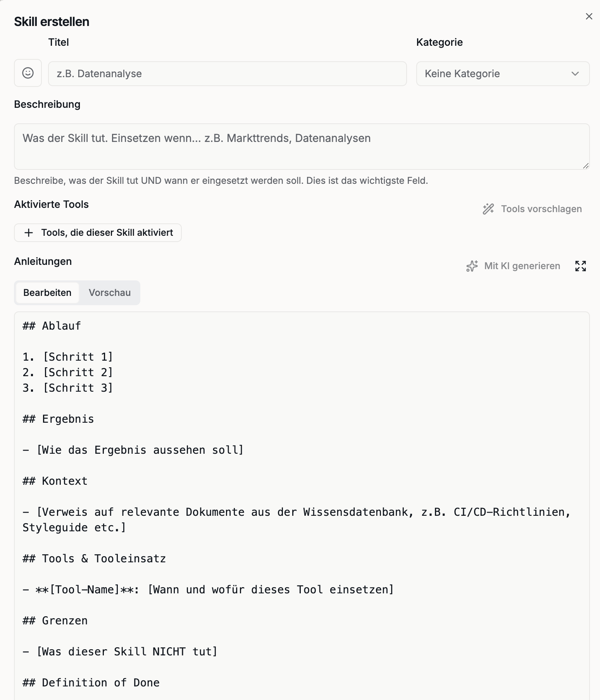The image size is (600, 700).
Task: Click the Definition of Done heading
Action: click(x=100, y=683)
